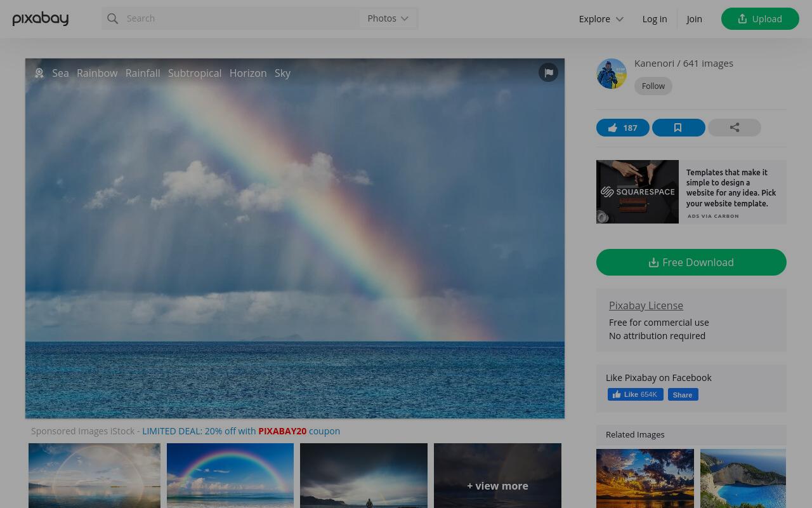Image resolution: width=812 pixels, height=508 pixels.
Task: Bookmark the image
Action: pos(678,128)
